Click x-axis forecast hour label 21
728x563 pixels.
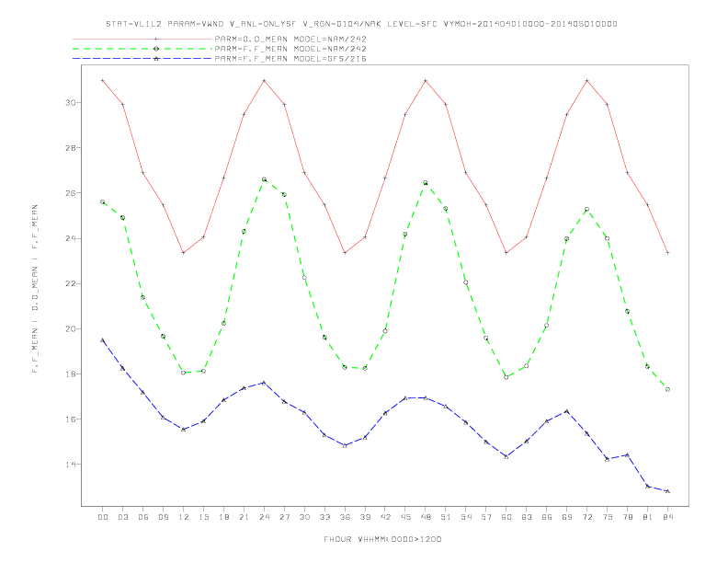pyautogui.click(x=244, y=517)
